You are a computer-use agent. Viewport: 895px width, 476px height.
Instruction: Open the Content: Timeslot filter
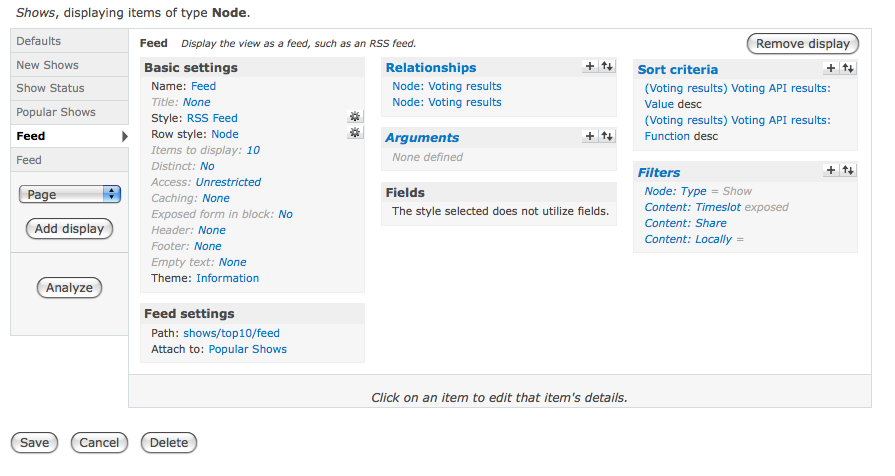(692, 207)
